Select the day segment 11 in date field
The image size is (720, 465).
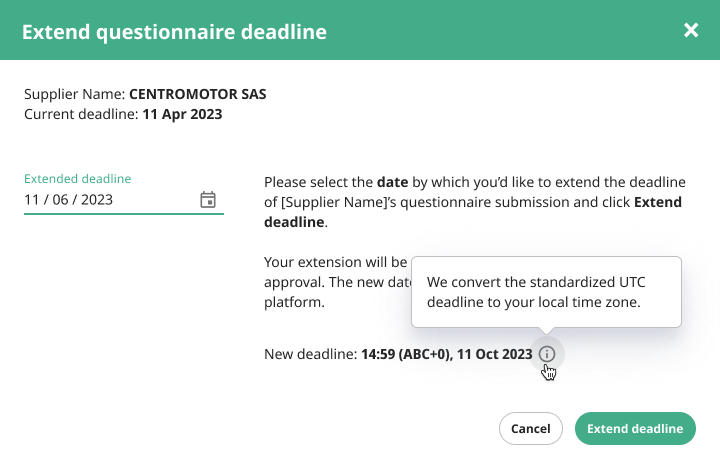coord(32,200)
